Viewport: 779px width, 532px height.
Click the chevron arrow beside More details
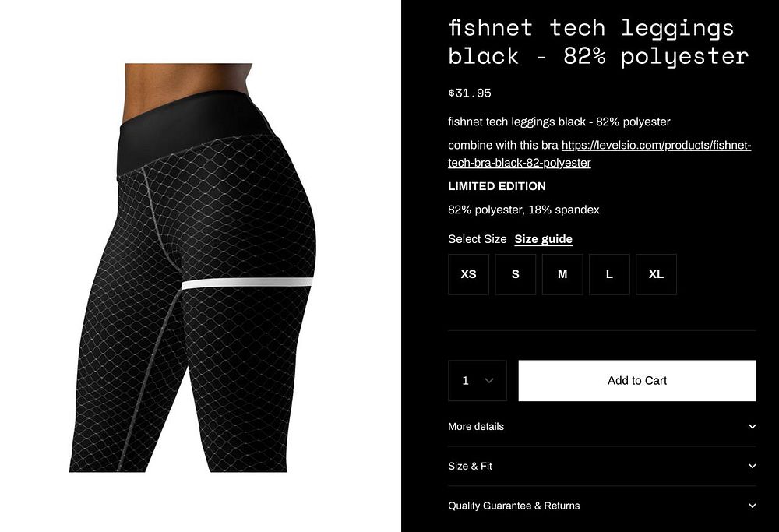pos(753,426)
